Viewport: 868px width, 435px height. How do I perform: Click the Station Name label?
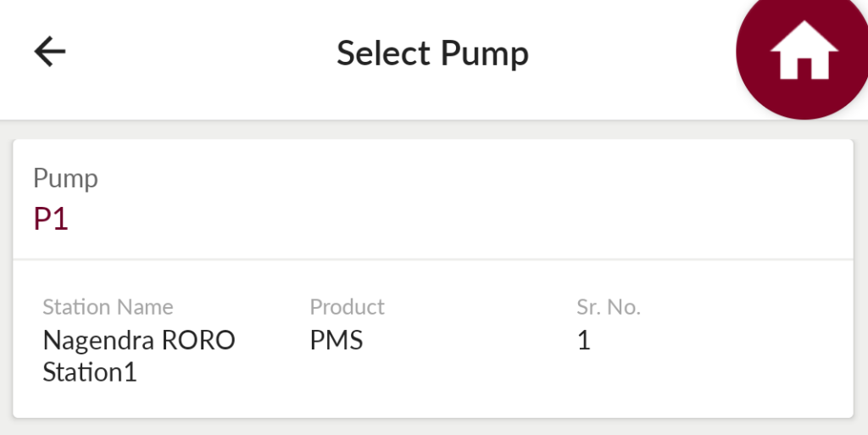(x=108, y=307)
